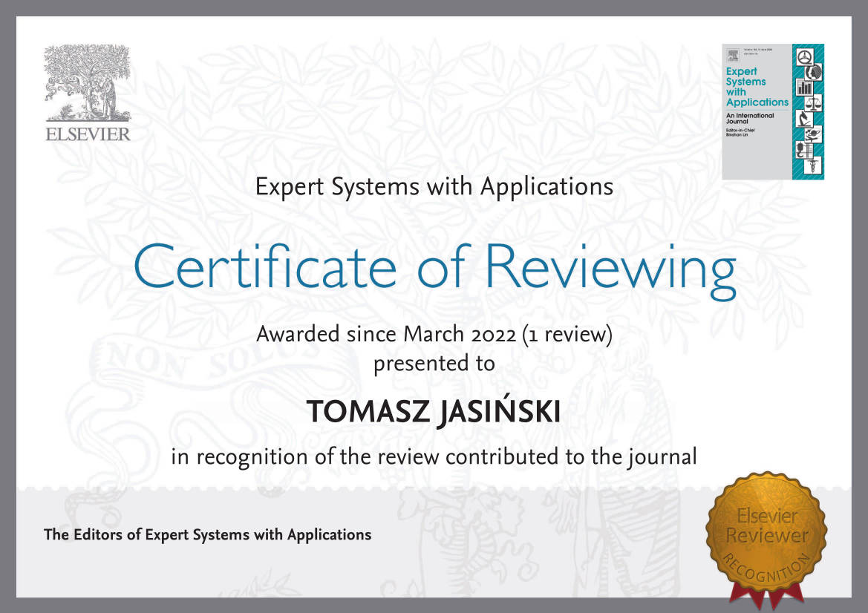Click "The Editors of Expert Systems with Applications"
This screenshot has height=613, width=868.
pos(208,534)
